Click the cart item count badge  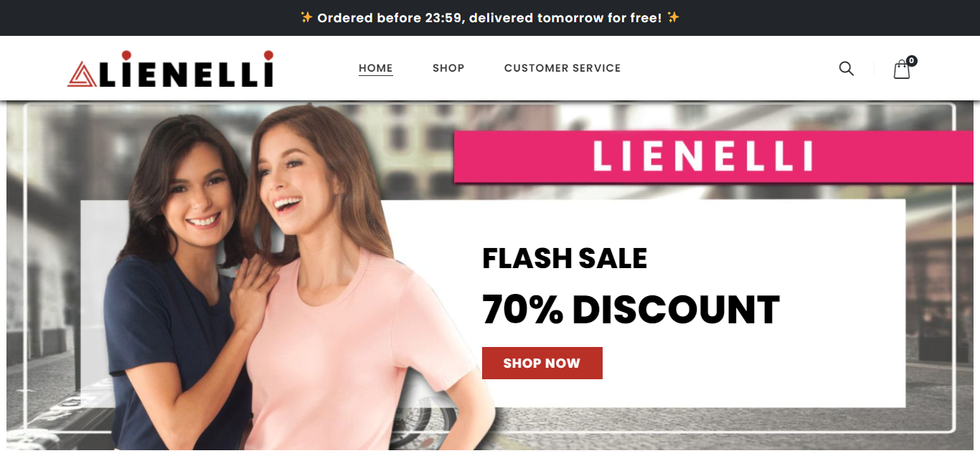912,61
